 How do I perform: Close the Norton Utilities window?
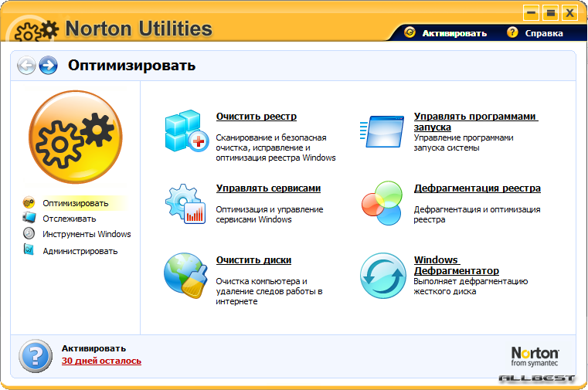click(569, 13)
